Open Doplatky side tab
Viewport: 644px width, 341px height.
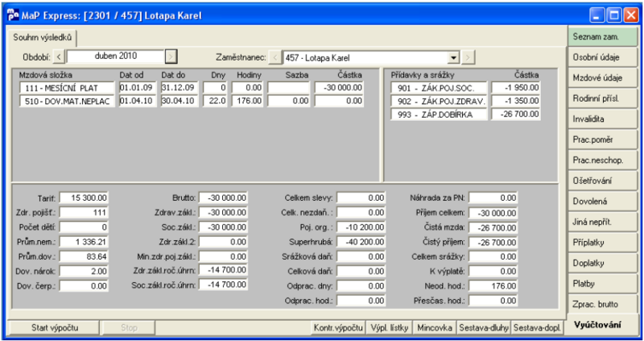(x=602, y=263)
